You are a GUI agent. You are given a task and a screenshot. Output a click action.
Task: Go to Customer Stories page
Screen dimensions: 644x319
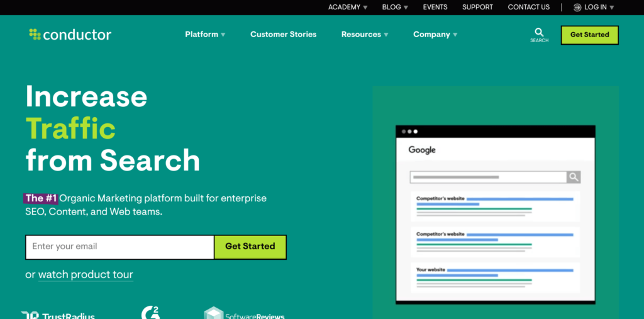283,35
